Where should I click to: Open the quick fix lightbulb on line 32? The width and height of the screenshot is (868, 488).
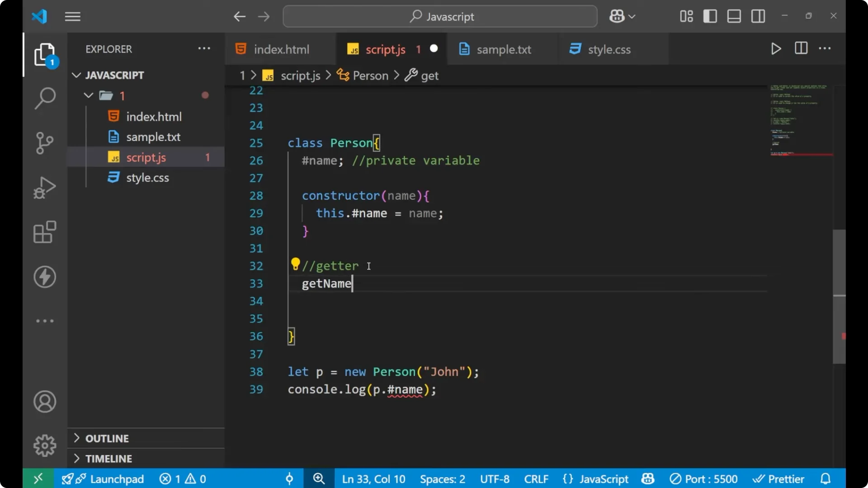296,263
